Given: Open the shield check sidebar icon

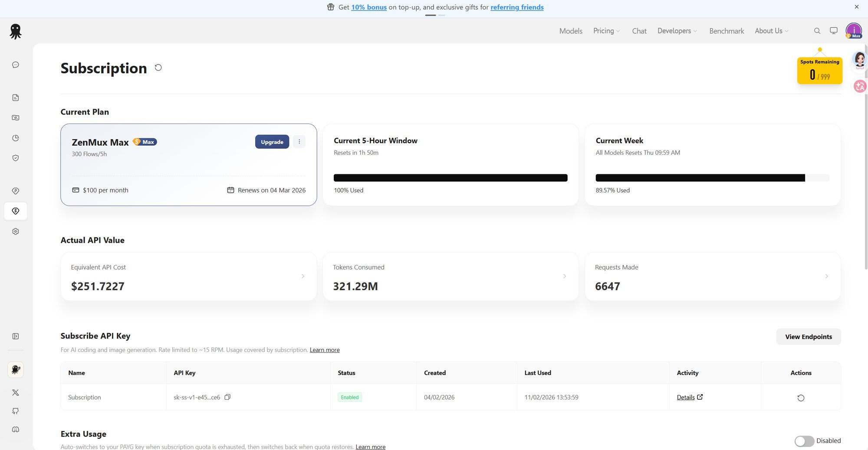Looking at the screenshot, I should [16, 158].
